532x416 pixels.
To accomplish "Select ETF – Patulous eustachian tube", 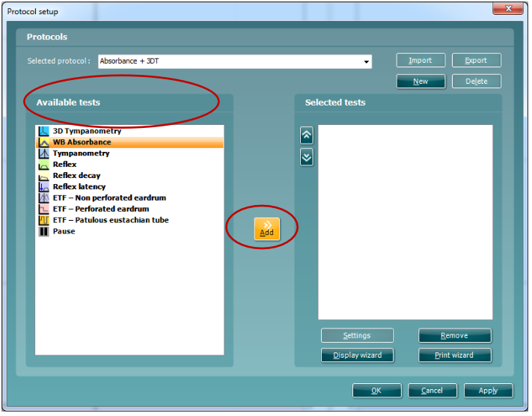I will [110, 221].
